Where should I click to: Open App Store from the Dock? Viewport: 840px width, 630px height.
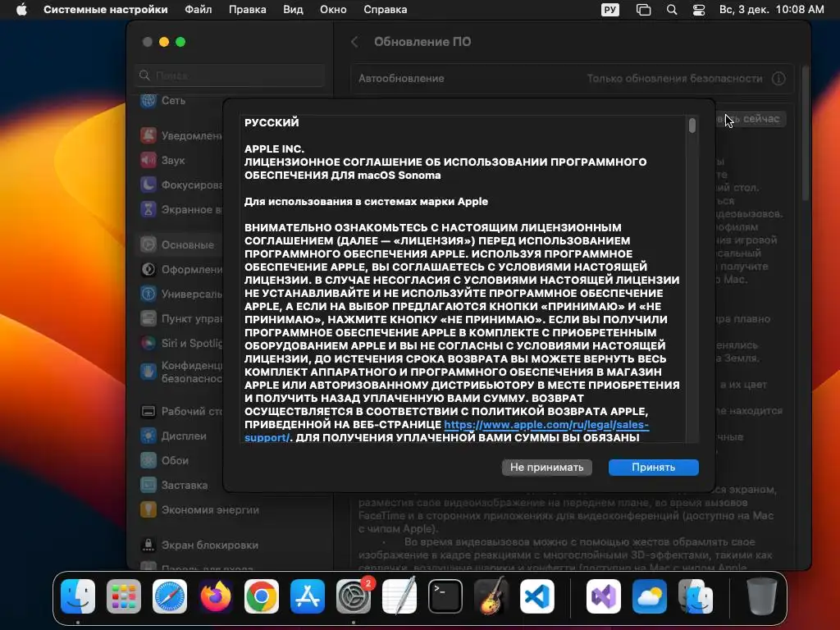[x=308, y=596]
